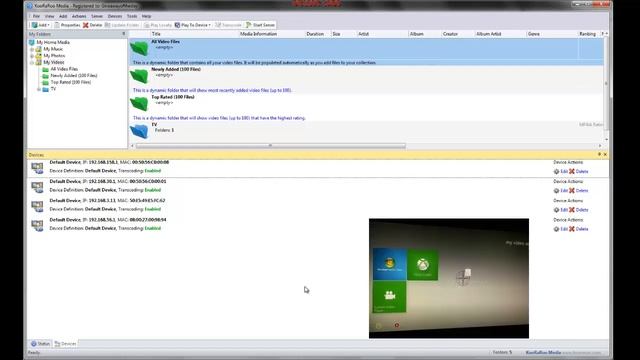The height and width of the screenshot is (360, 640).
Task: Switch to the Status tab
Action: pos(40,344)
